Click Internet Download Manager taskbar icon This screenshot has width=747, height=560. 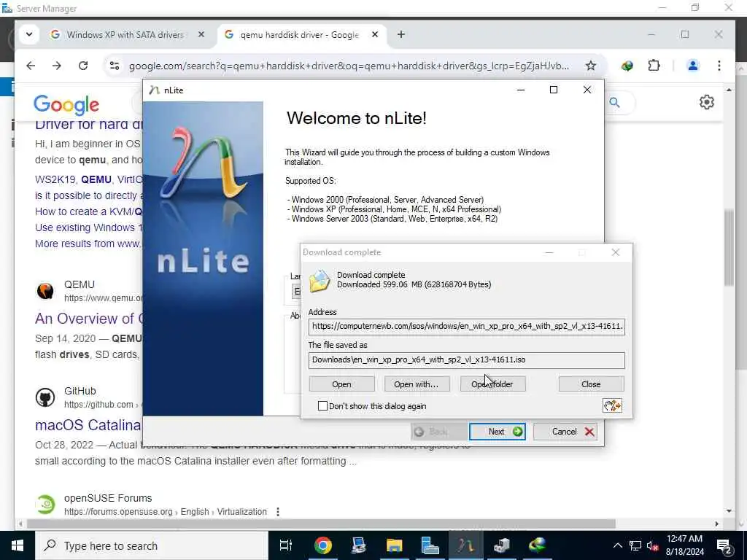click(538, 545)
